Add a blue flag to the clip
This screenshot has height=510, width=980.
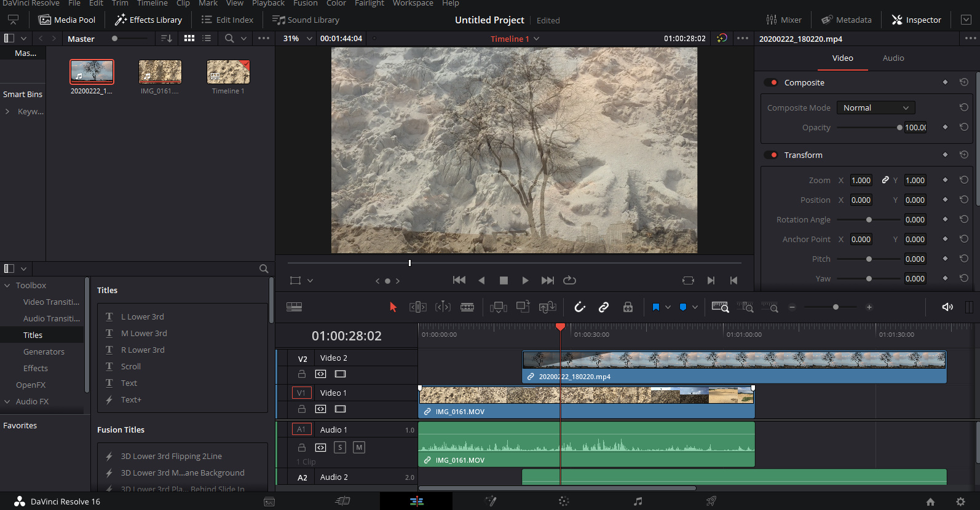pyautogui.click(x=656, y=307)
